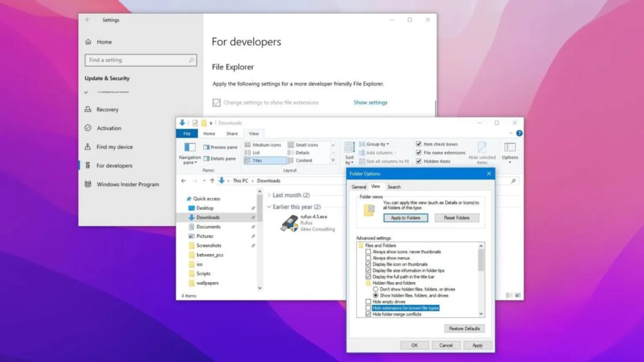The height and width of the screenshot is (362, 644).
Task: Click the Apply to Folders button
Action: tap(406, 217)
